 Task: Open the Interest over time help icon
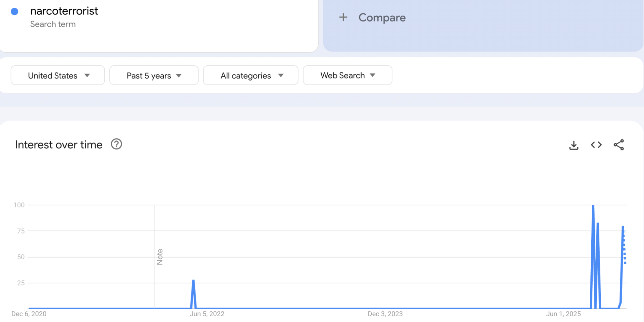[x=116, y=144]
